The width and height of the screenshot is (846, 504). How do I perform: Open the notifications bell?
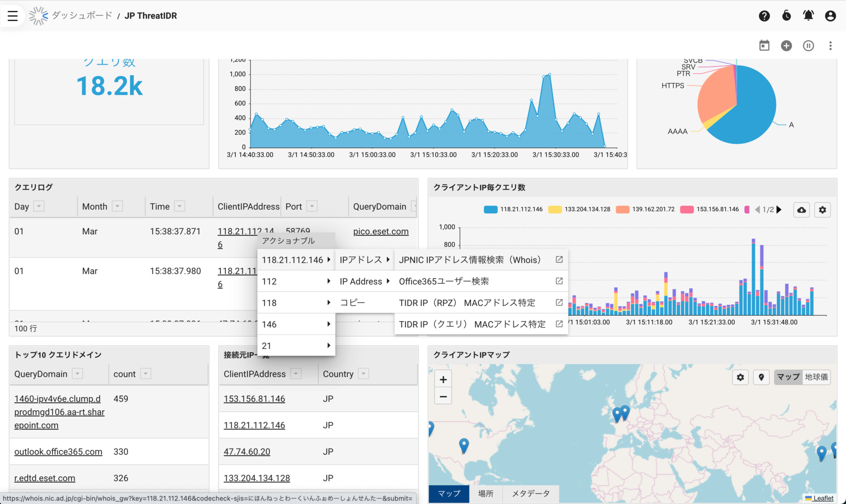(x=808, y=16)
